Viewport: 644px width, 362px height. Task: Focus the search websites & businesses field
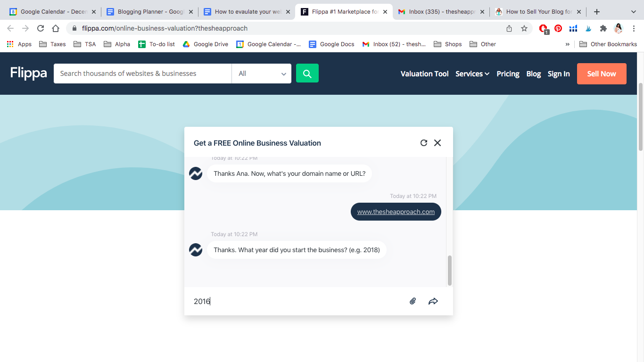pos(143,74)
